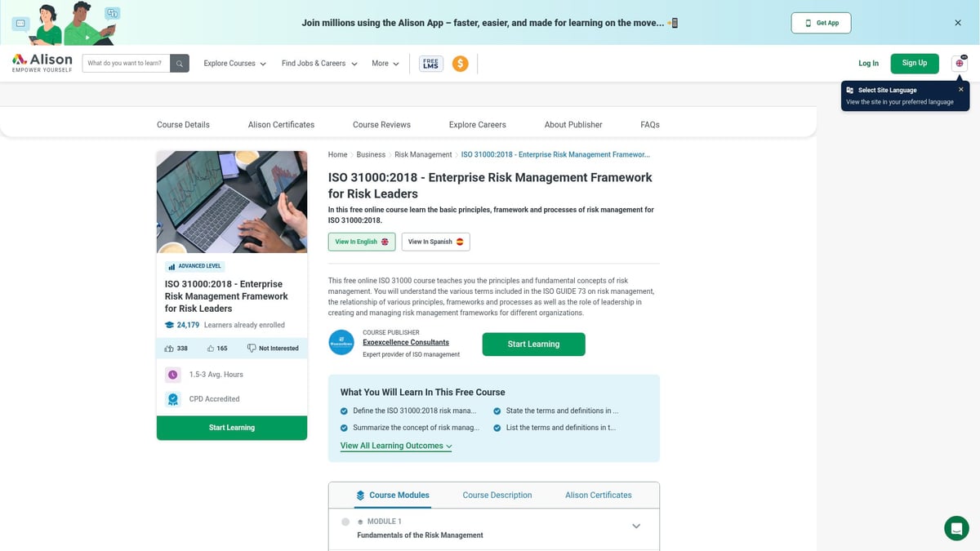Viewport: 980px width, 551px height.
Task: Mark course as Not Interested
Action: 273,349
